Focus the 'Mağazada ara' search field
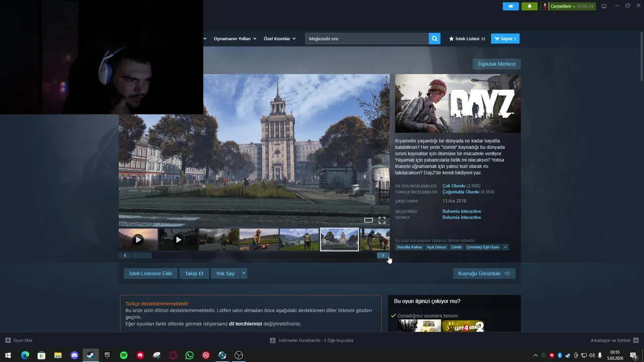Screen dimensions: 644x362 coord(367,39)
